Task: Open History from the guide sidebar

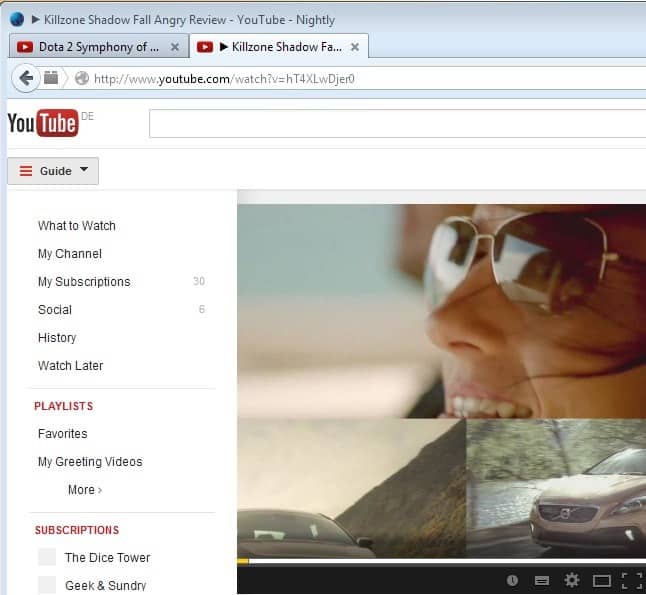Action: point(57,338)
